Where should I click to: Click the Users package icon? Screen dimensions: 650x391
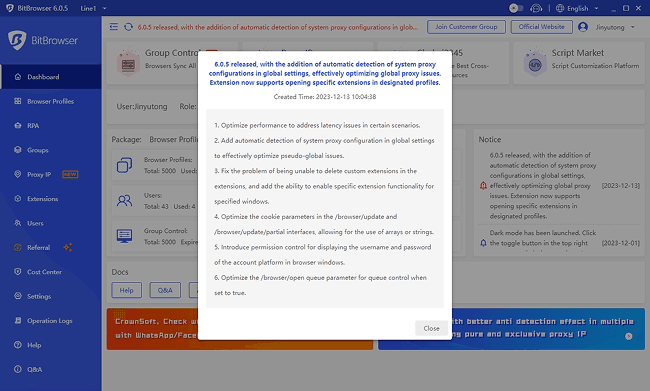pyautogui.click(x=124, y=201)
